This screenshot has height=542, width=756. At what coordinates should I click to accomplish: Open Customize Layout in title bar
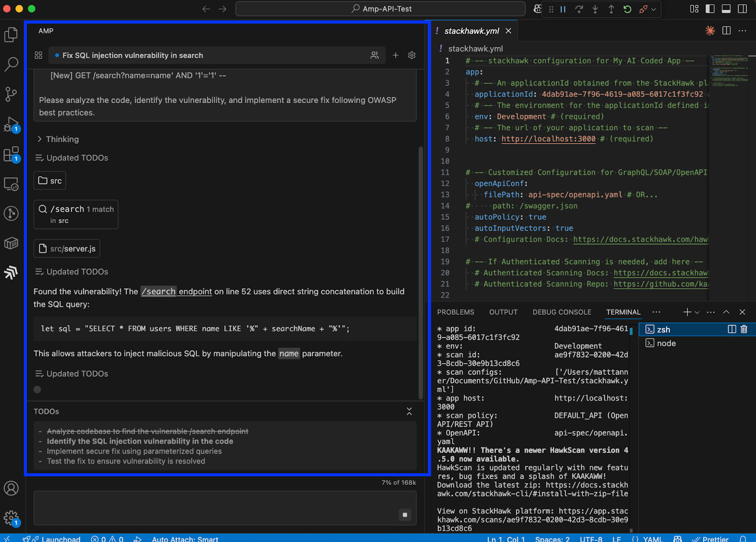(694, 9)
